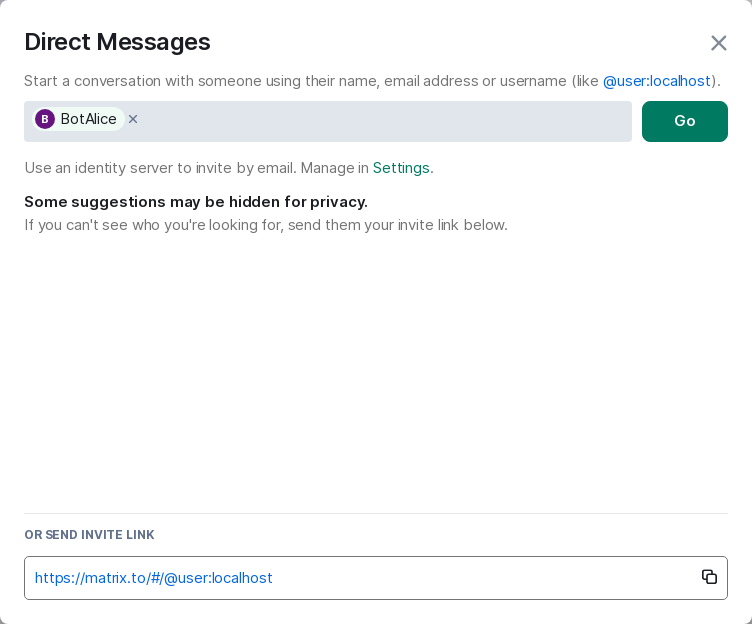Remove BotAlice from the recipient list
The width and height of the screenshot is (752, 624).
click(133, 119)
